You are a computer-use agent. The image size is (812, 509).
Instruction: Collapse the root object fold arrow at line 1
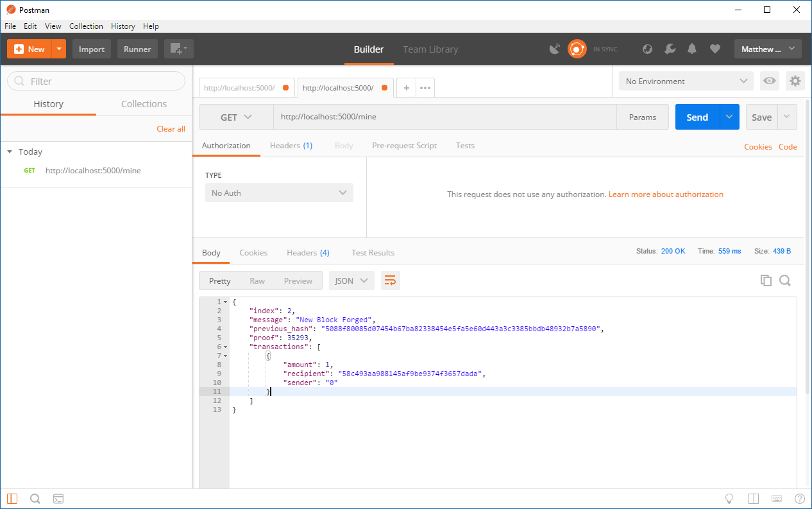[x=226, y=302]
